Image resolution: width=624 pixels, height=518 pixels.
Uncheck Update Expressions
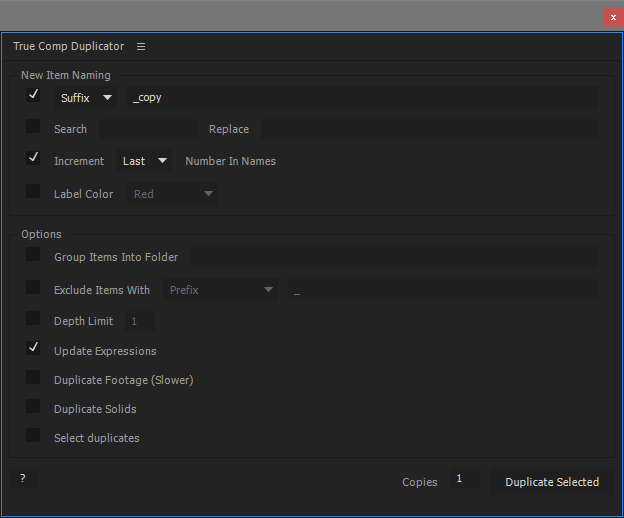coord(33,348)
